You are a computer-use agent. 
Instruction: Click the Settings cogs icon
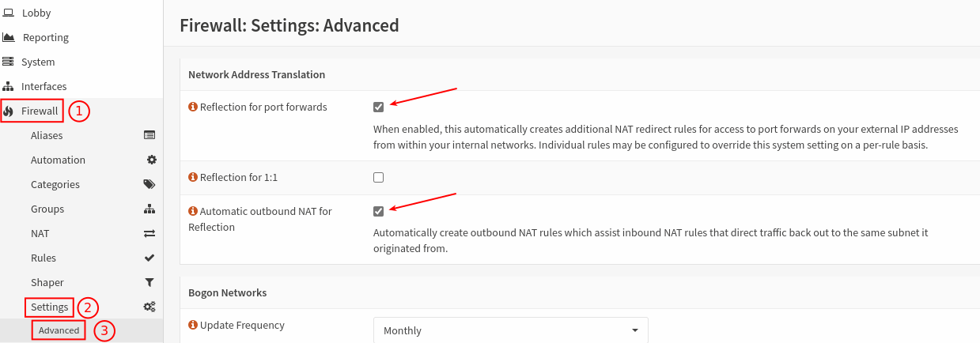point(149,307)
